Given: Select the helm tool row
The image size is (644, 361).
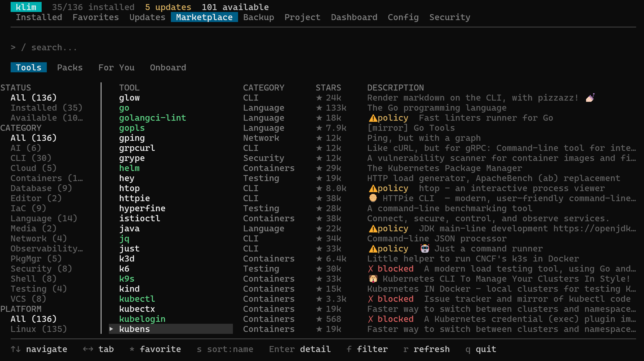Looking at the screenshot, I should (372, 168).
